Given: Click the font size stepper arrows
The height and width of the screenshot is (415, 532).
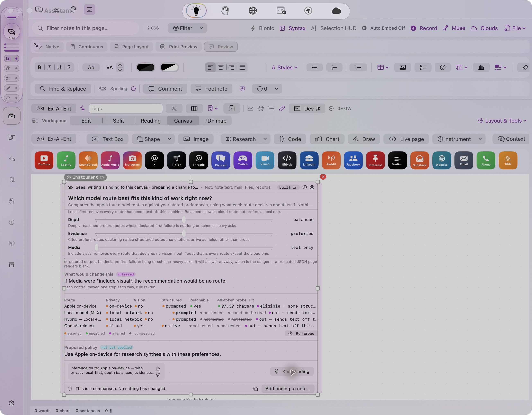Looking at the screenshot, I should (x=120, y=68).
